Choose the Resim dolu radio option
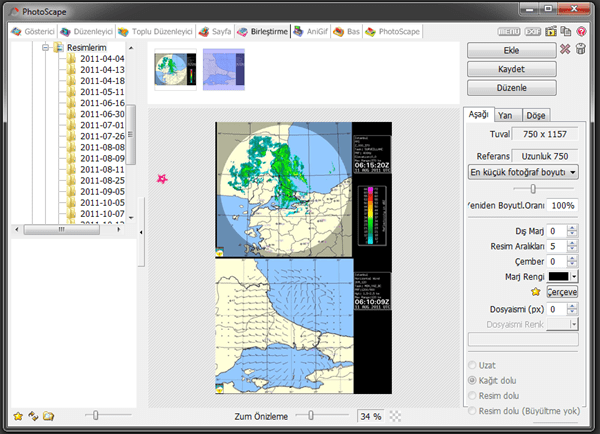 474,395
